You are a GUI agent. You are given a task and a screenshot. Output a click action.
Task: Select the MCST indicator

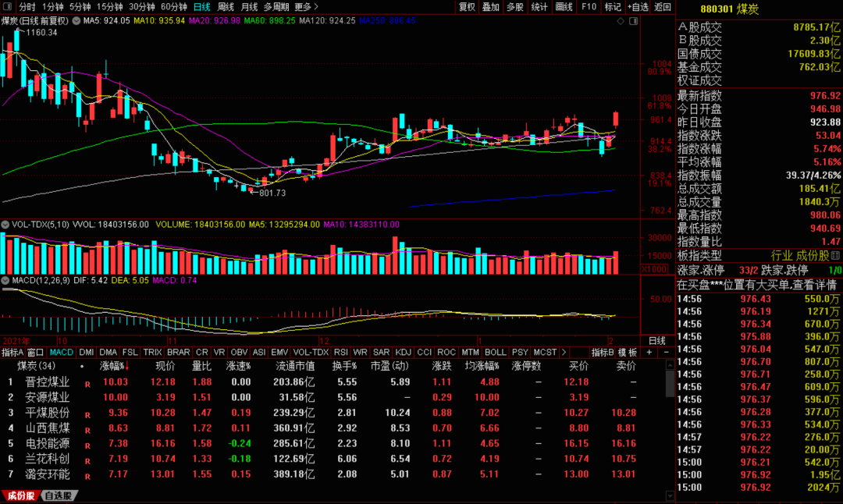545,353
